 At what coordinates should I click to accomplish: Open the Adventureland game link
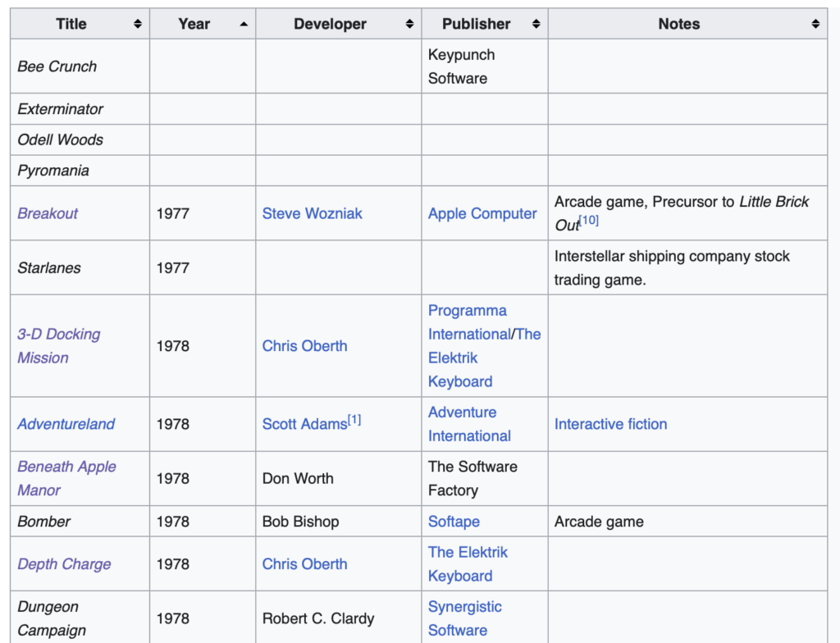(x=66, y=424)
